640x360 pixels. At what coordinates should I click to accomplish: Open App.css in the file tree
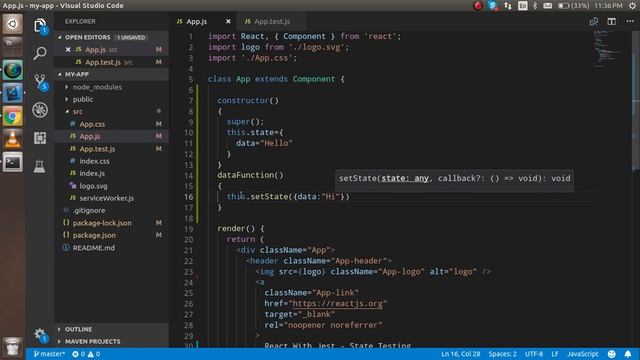(x=111, y=124)
